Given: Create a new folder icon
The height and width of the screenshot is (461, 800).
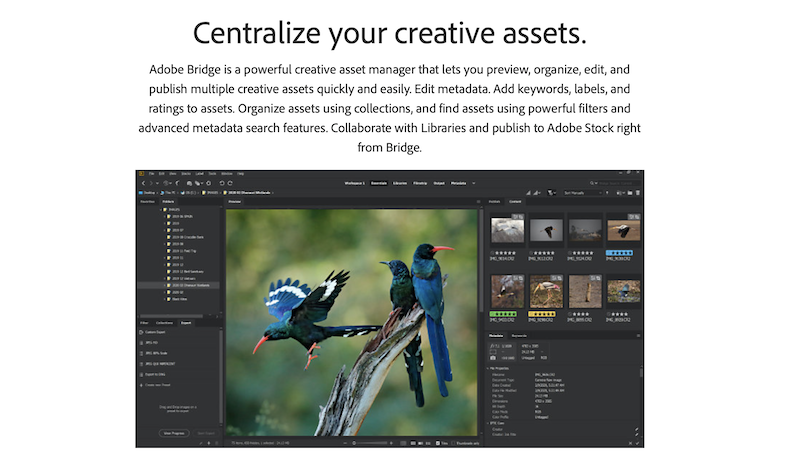Looking at the screenshot, I should pyautogui.click(x=630, y=193).
